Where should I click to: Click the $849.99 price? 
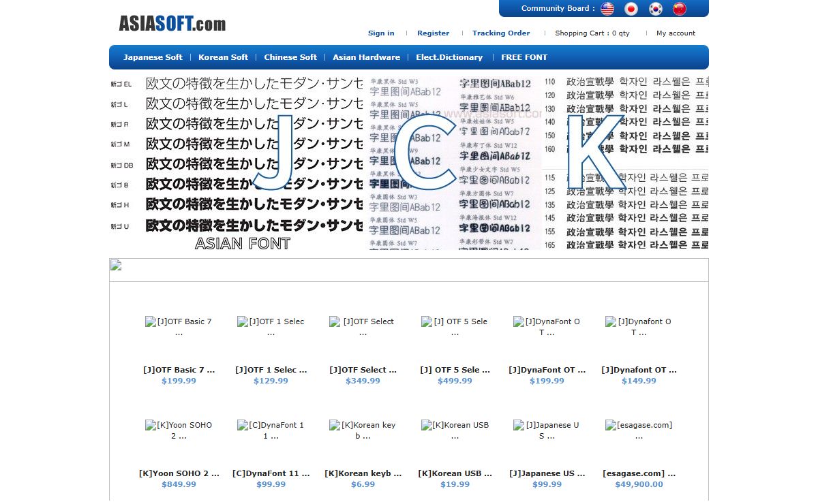pos(179,484)
